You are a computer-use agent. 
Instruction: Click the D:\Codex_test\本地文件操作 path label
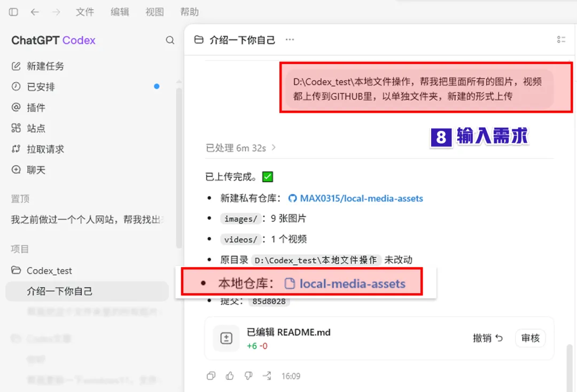point(316,260)
